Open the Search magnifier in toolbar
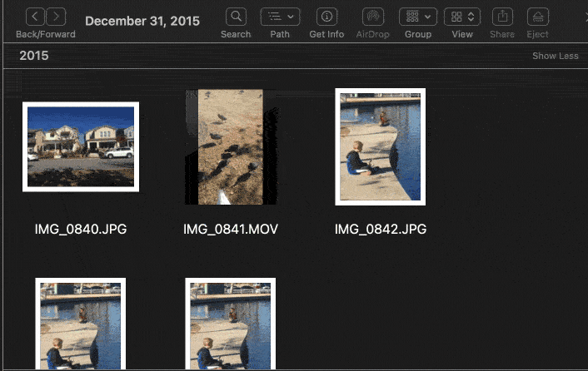Viewport: 588px width, 371px height. pyautogui.click(x=236, y=17)
